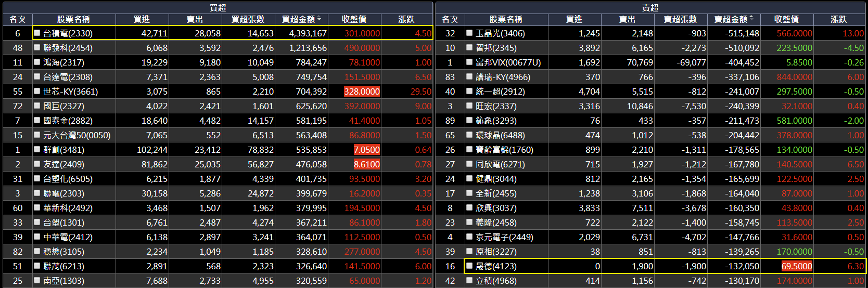The width and height of the screenshot is (868, 288).
Task: Tick the checkbox beside 台積電(2330)
Action: [x=37, y=33]
